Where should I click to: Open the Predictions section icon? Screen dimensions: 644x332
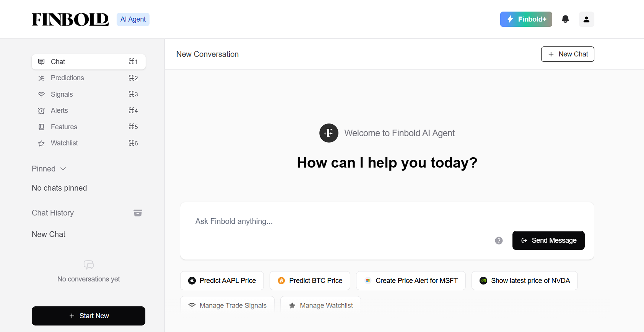coord(41,78)
